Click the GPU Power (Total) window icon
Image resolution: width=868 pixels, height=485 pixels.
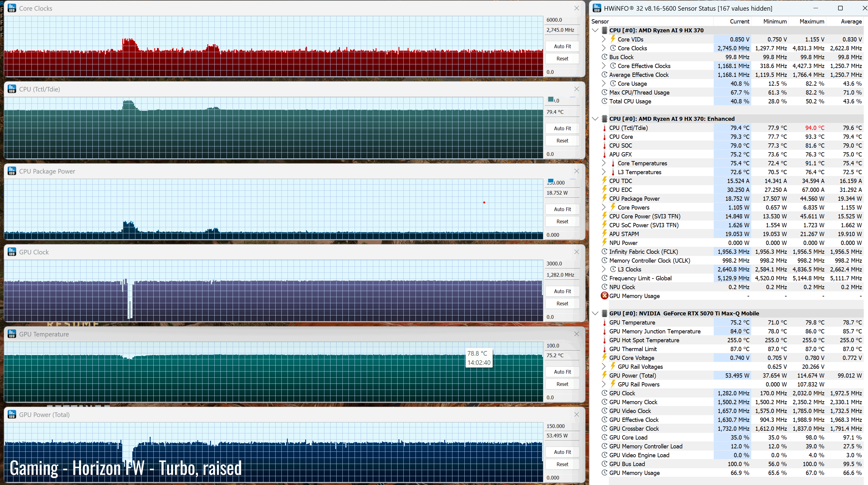click(x=12, y=414)
